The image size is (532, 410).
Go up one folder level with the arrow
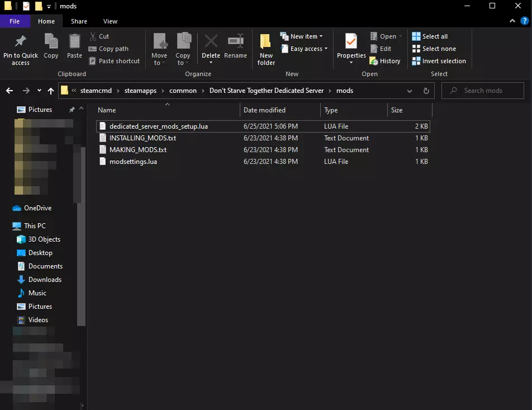coord(51,91)
